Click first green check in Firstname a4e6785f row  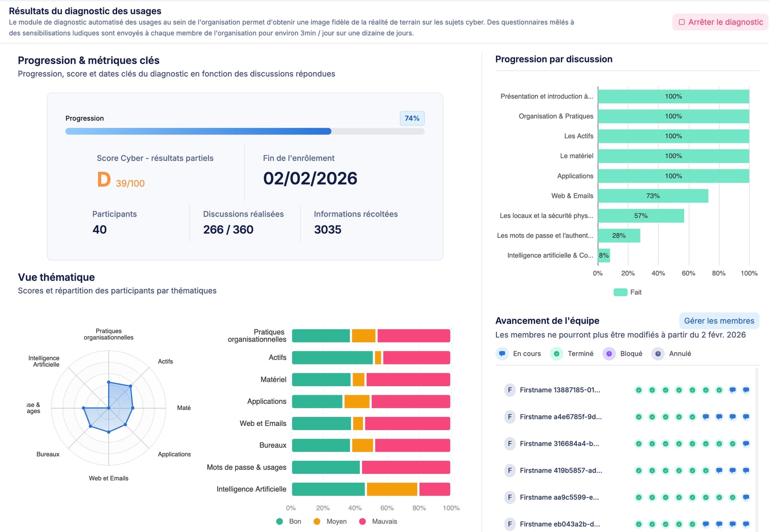coord(639,417)
